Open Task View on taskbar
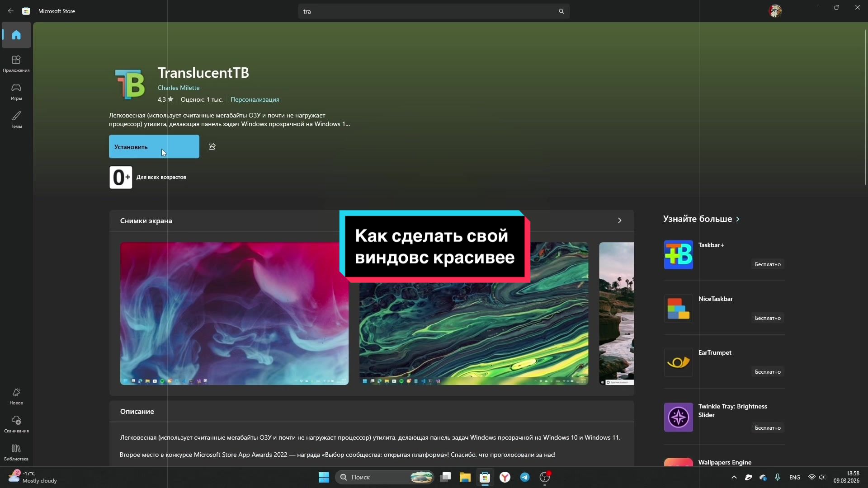 [x=445, y=477]
